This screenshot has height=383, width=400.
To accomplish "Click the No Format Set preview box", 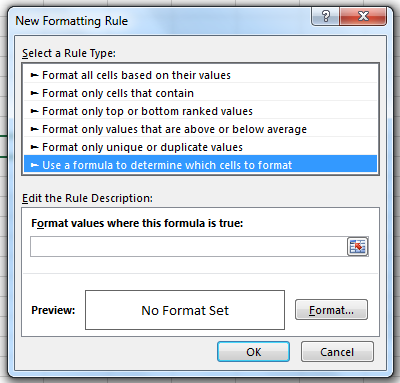I will (x=185, y=310).
